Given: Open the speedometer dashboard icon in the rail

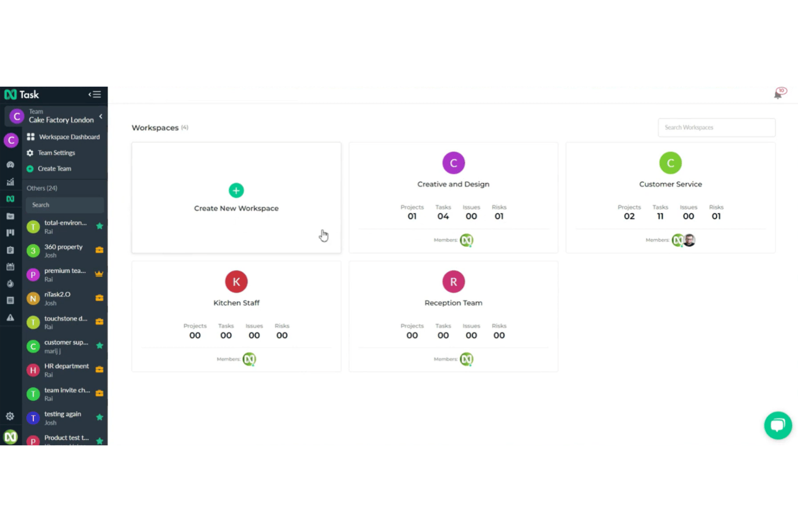Looking at the screenshot, I should (x=10, y=165).
